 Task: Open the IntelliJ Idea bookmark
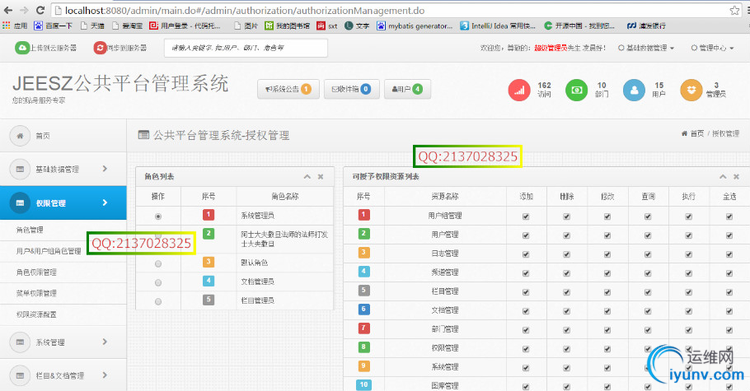pyautogui.click(x=498, y=26)
